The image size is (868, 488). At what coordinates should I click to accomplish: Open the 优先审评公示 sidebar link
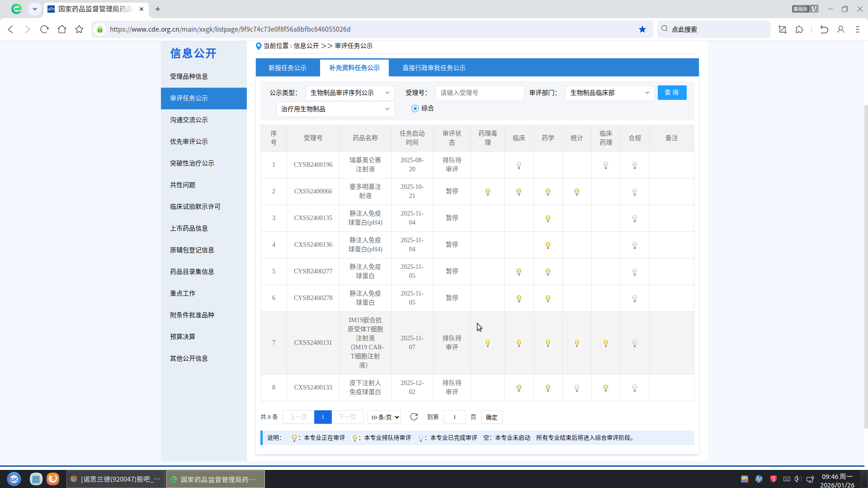click(189, 141)
